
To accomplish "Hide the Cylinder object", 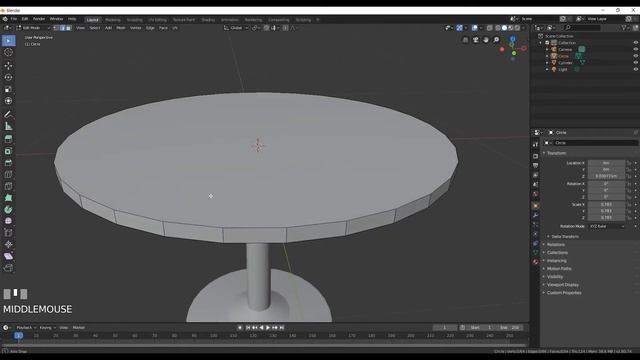I will point(636,62).
